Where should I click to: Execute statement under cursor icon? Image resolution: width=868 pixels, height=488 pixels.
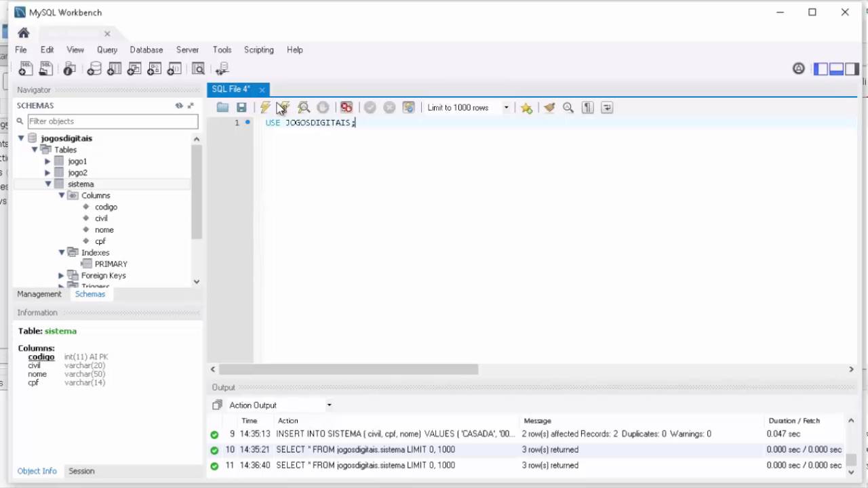coord(283,107)
